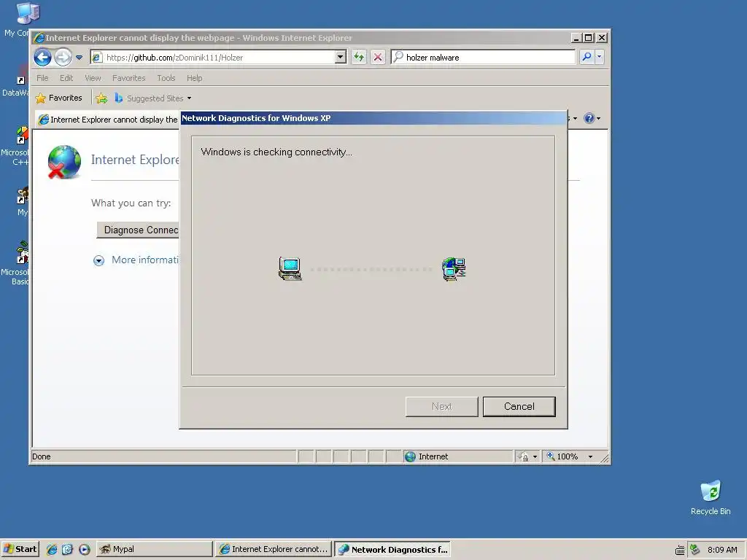Click the network connection tray icon
The height and width of the screenshot is (560, 747).
click(694, 550)
